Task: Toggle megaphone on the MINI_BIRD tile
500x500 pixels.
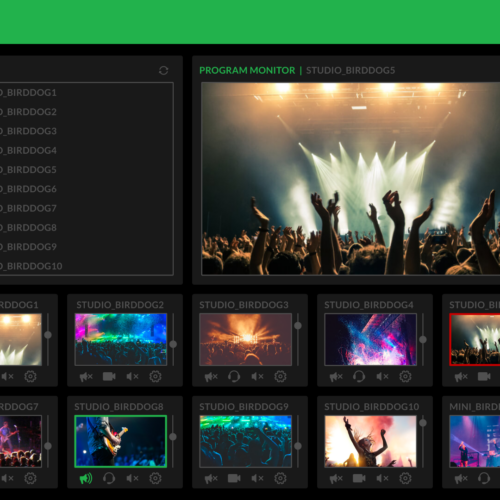Action: [x=461, y=479]
